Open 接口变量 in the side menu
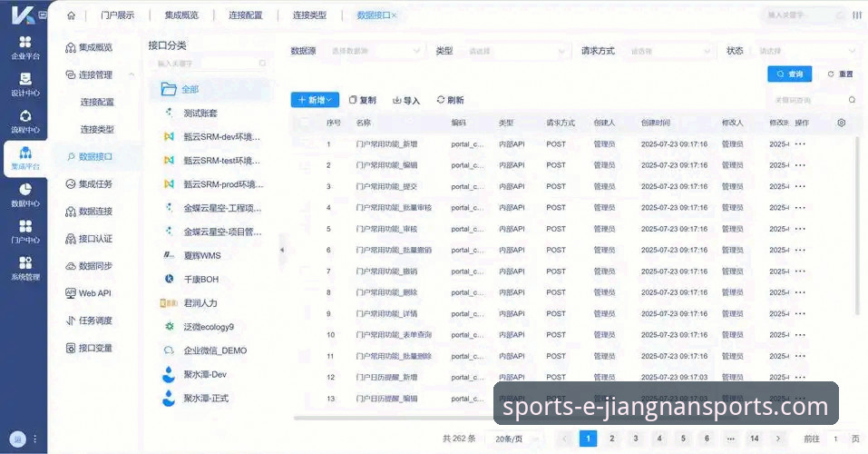 [89, 348]
